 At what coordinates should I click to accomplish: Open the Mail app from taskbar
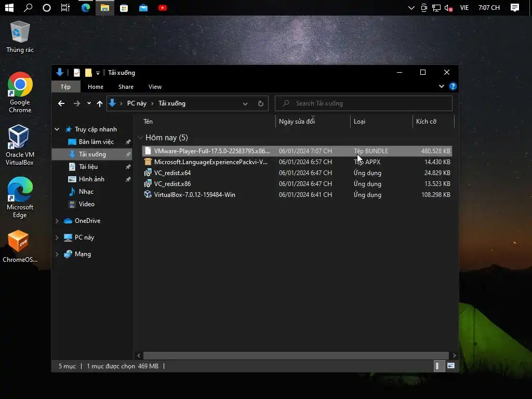click(x=143, y=8)
